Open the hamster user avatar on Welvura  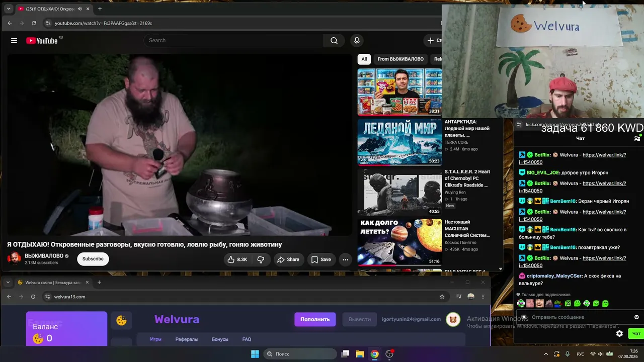(453, 319)
